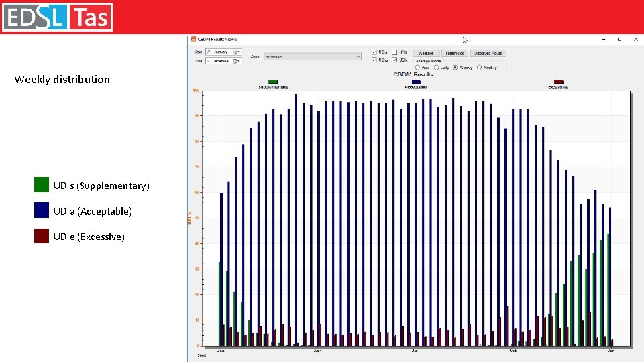This screenshot has width=644, height=362.
Task: Expand the Zone combo box showing classroom
Action: 313,56
